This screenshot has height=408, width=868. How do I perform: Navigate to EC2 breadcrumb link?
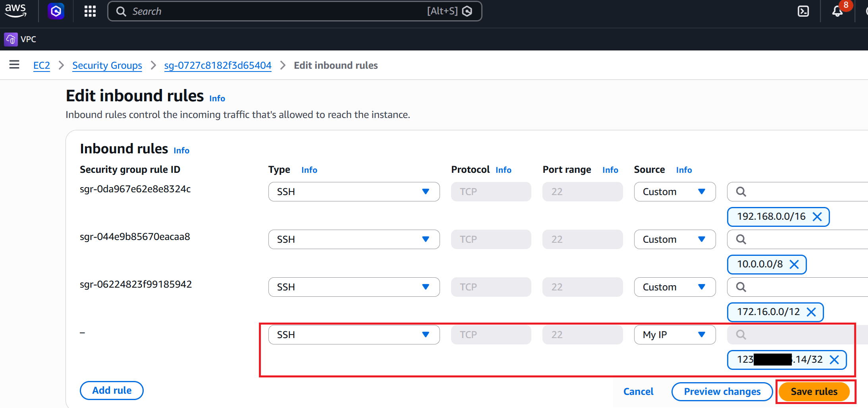pyautogui.click(x=42, y=65)
